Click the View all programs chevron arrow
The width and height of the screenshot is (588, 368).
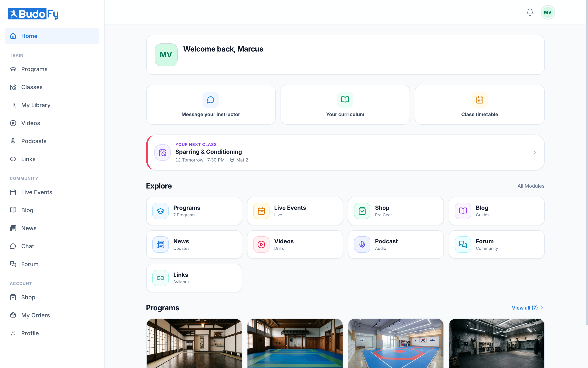pyautogui.click(x=542, y=308)
